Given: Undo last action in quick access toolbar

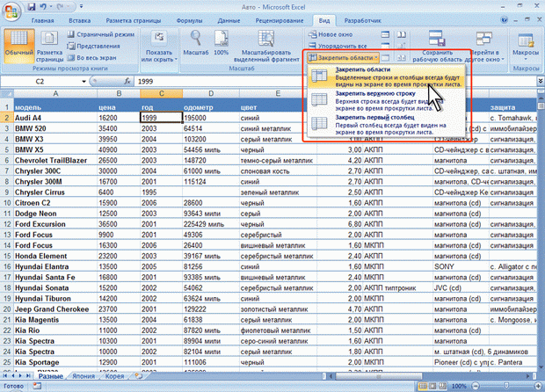Looking at the screenshot, I should tap(42, 7).
